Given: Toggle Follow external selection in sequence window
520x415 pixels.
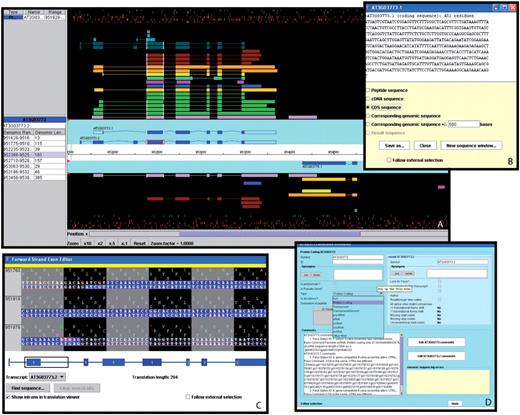Looking at the screenshot, I should click(x=389, y=160).
